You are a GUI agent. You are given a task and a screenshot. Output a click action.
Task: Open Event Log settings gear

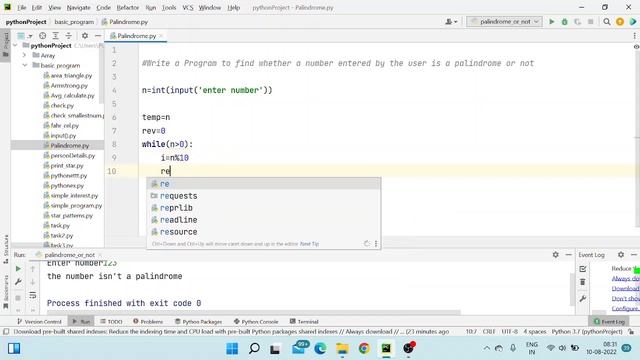point(621,255)
